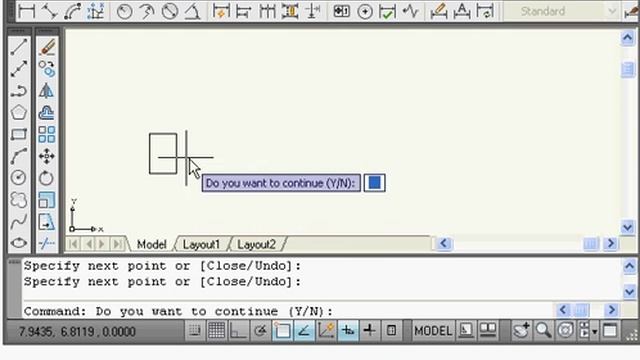This screenshot has width=640, height=360.
Task: Click the dynamic input Y/N answer box
Action: tap(374, 183)
